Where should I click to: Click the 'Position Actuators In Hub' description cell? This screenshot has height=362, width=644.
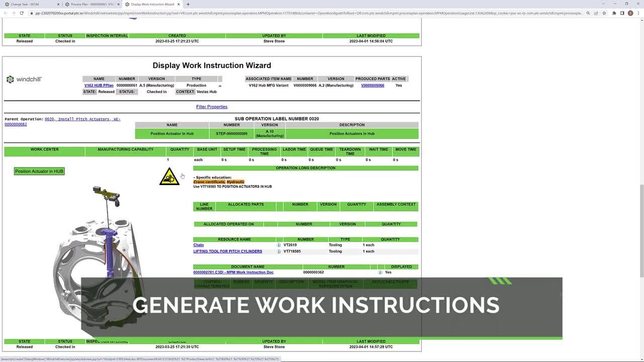(352, 134)
